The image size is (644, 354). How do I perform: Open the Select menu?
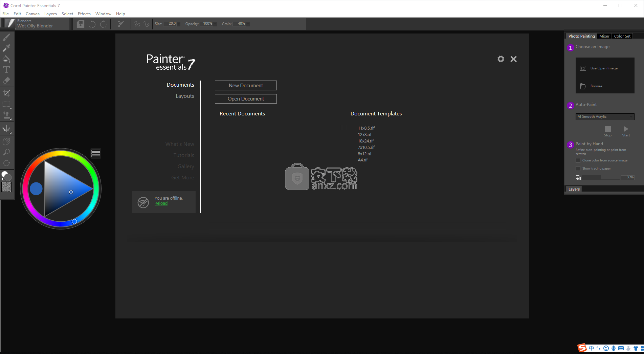point(67,14)
